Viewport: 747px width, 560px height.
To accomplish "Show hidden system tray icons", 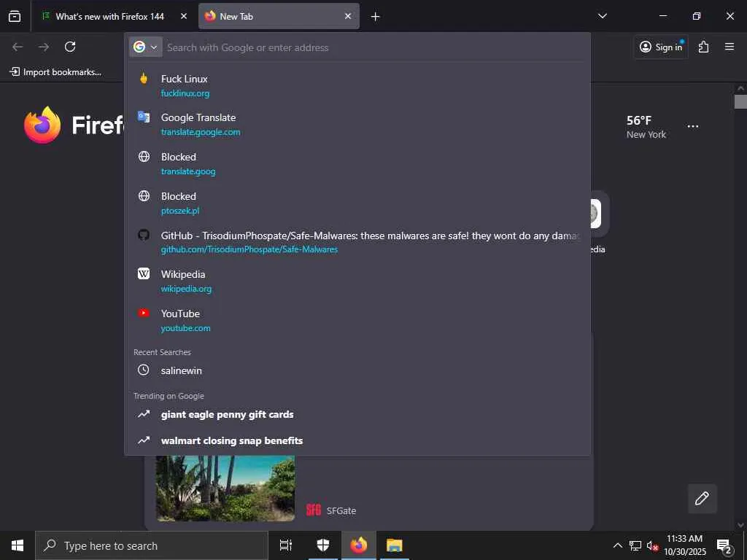I will pyautogui.click(x=617, y=545).
